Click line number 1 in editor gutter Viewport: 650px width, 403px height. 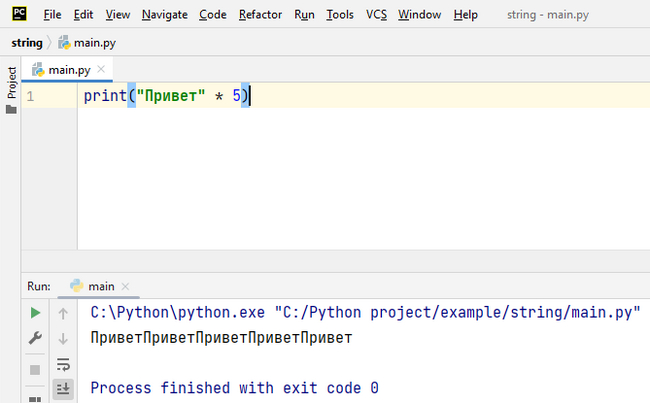pos(31,97)
